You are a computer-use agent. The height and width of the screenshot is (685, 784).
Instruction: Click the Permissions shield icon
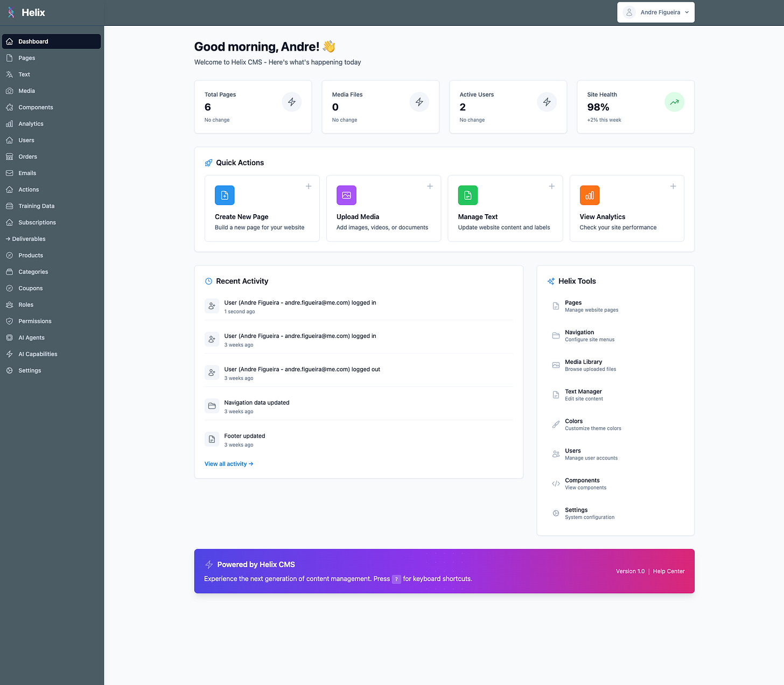point(9,321)
